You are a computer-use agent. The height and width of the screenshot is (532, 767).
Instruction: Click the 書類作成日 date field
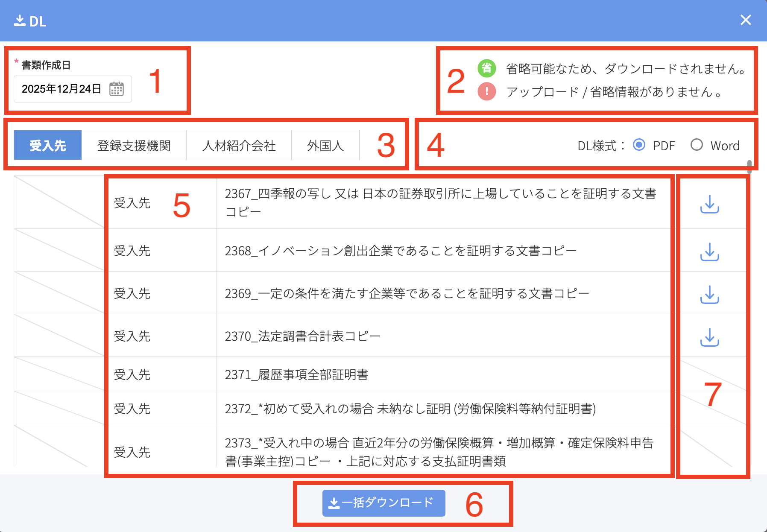pyautogui.click(x=61, y=89)
